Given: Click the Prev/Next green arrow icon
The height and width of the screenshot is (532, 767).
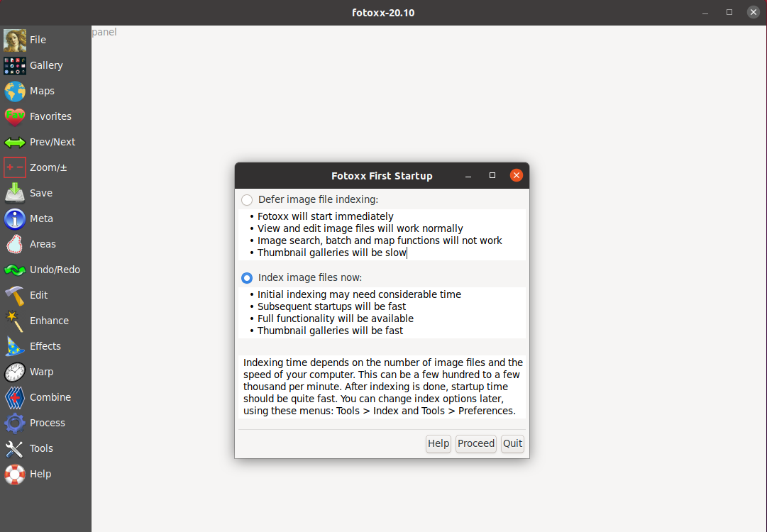Looking at the screenshot, I should click(x=15, y=142).
